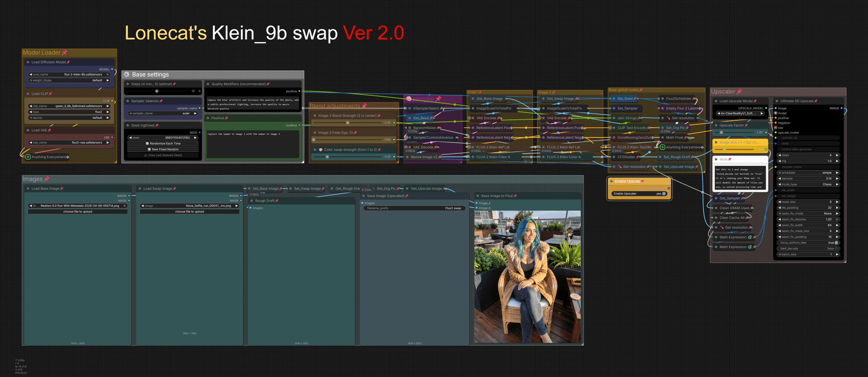Image resolution: width=868 pixels, height=377 pixels.
Task: Click the pin icon beside Images group title
Action: coord(47,179)
